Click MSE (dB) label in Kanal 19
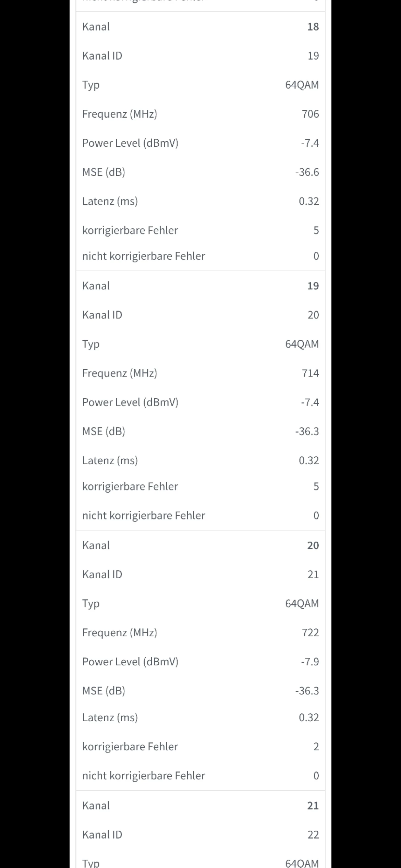Image resolution: width=401 pixels, height=868 pixels. 104,431
